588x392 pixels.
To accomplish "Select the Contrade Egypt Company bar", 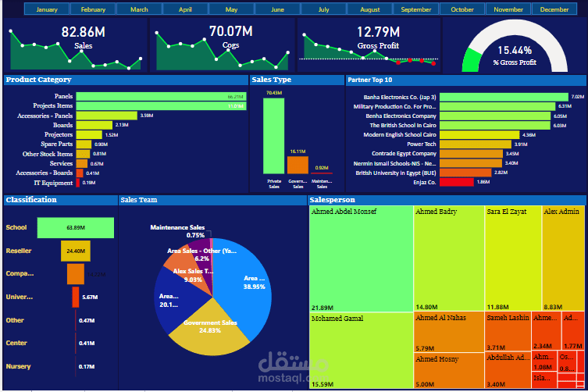I will tap(471, 154).
